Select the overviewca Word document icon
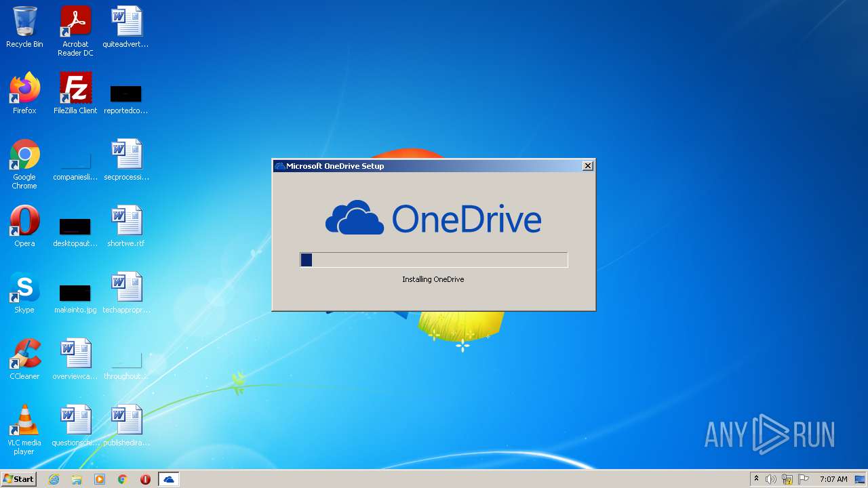Viewport: 868px width, 488px height. pyautogui.click(x=75, y=359)
